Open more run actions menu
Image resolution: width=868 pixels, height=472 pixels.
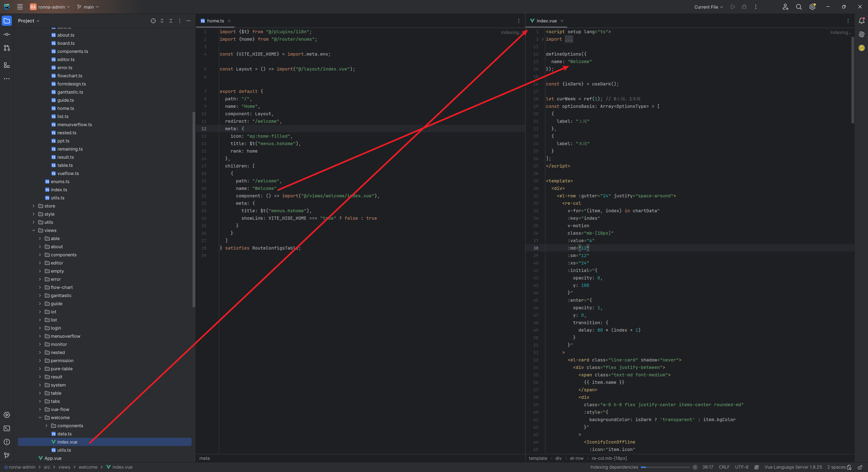coord(756,7)
